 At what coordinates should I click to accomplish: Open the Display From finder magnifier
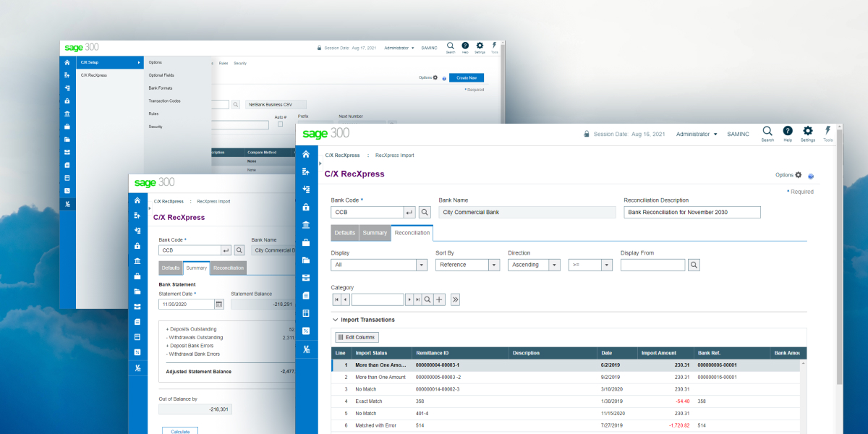(x=694, y=265)
